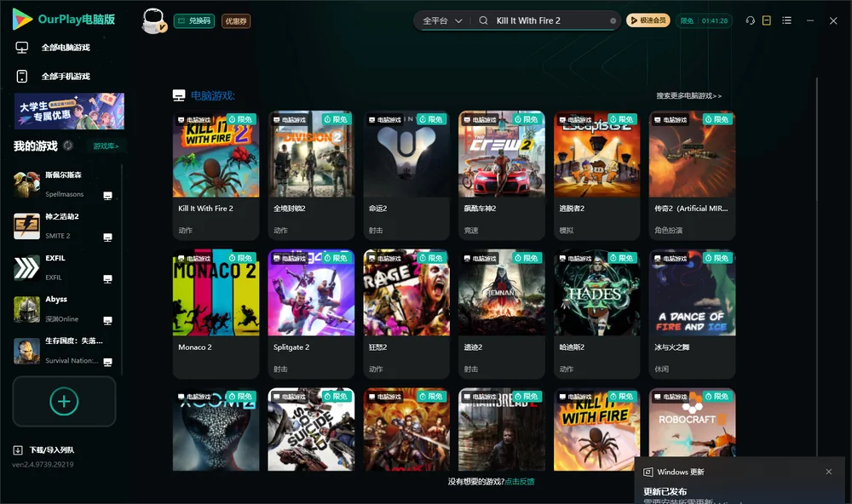Click the 优惠券 coupon button
The width and height of the screenshot is (852, 504).
click(236, 21)
